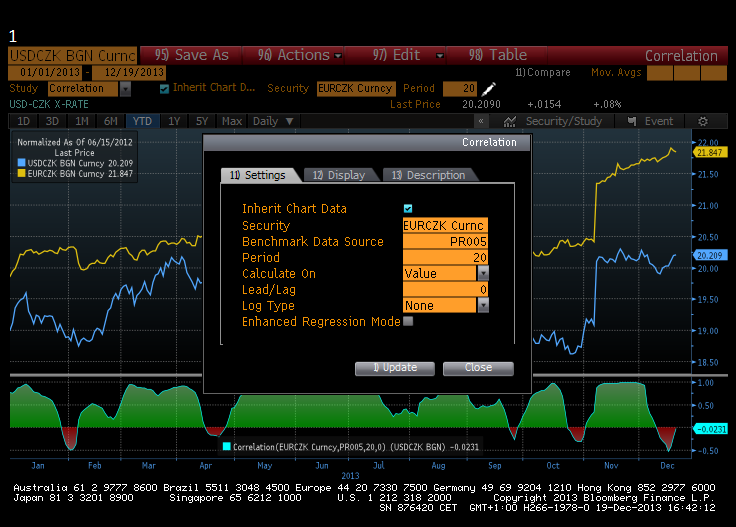Click the blue 20.209 price axis label

(x=710, y=255)
